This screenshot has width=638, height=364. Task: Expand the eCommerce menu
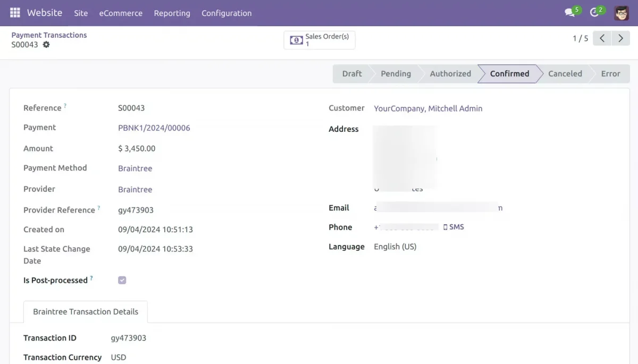(x=121, y=13)
